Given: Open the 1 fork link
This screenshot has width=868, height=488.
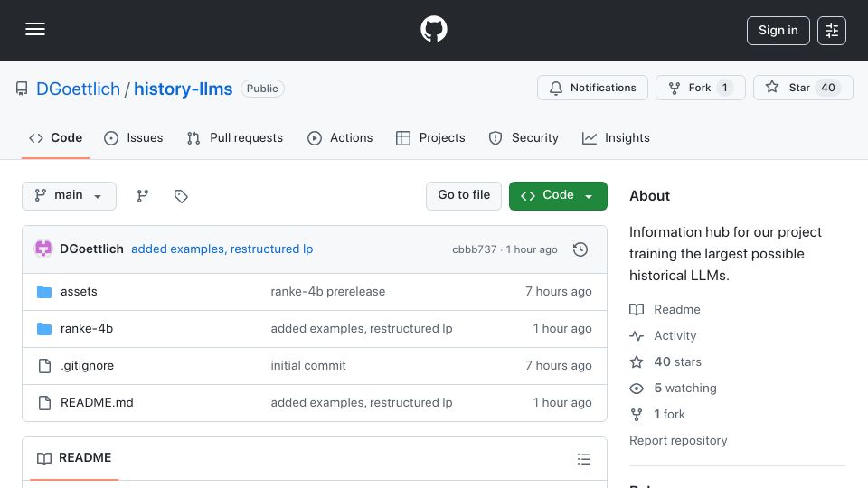Looking at the screenshot, I should click(x=657, y=415).
